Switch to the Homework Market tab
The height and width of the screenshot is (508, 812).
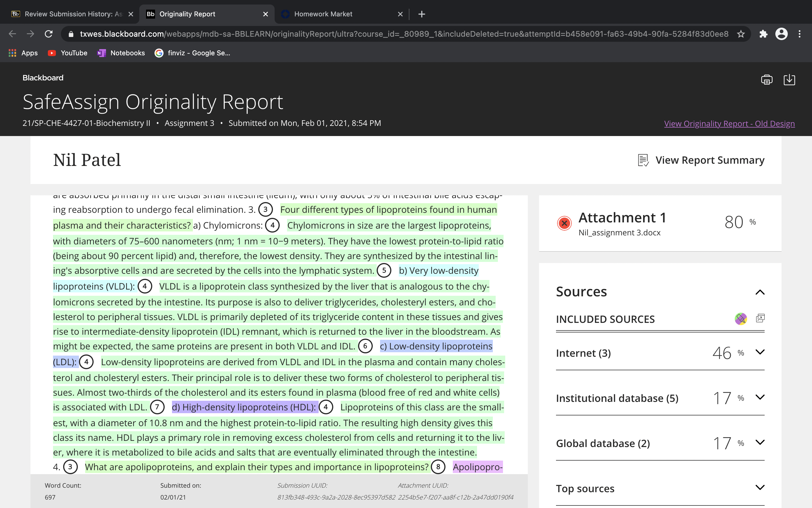pos(342,14)
